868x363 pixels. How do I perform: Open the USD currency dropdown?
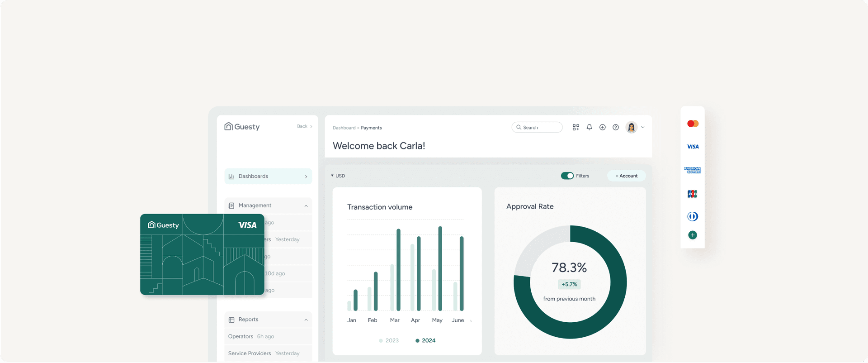tap(338, 176)
